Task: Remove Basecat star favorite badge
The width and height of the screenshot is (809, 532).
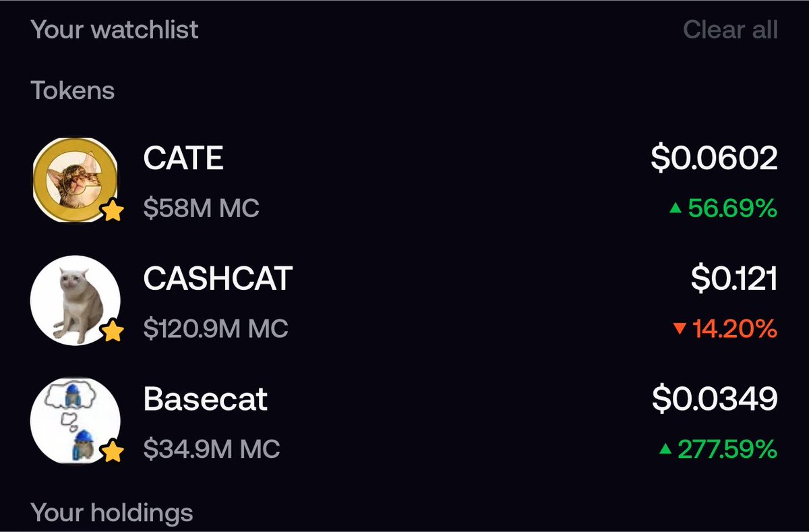Action: point(113,452)
